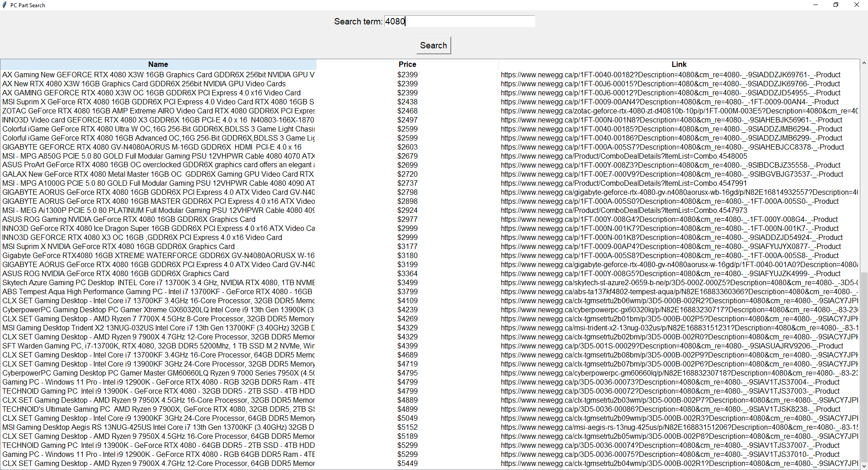
Task: Click the skytech-st-azure2 link cell
Action: [679, 282]
